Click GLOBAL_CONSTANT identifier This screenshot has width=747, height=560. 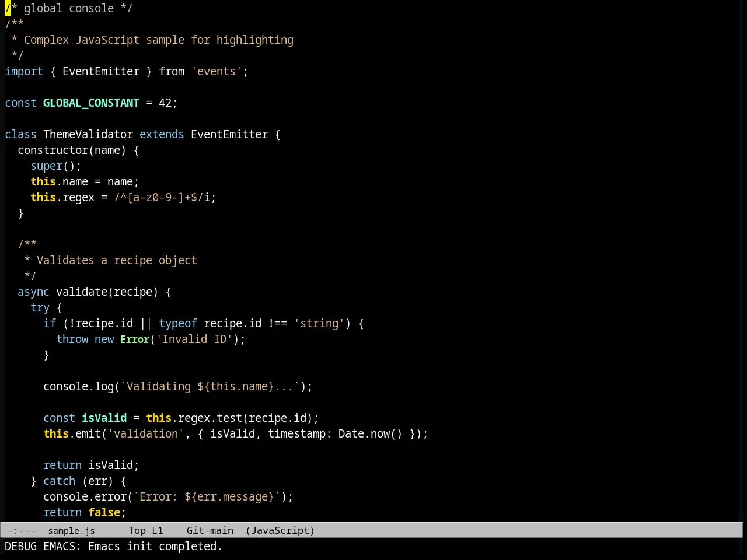(91, 103)
